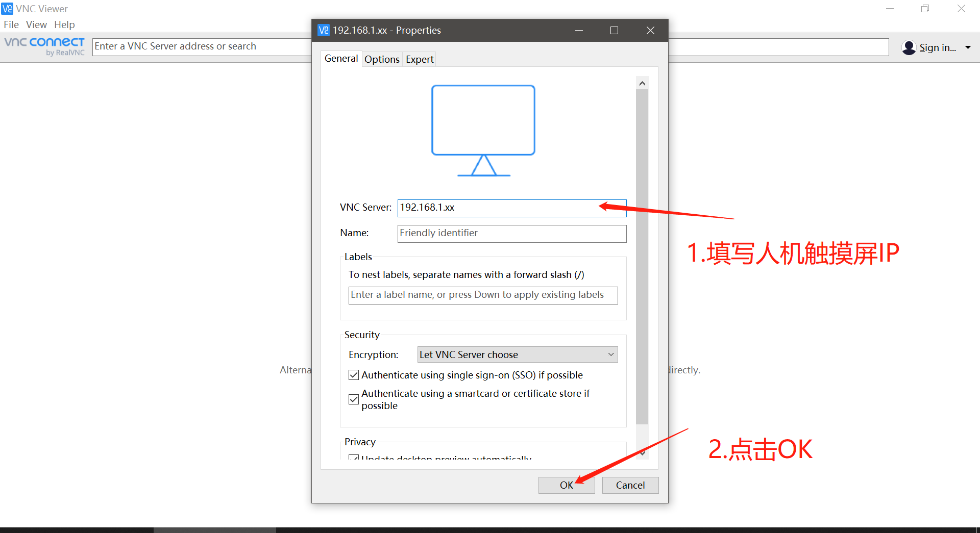This screenshot has width=980, height=533.
Task: Open the File menu
Action: (11, 24)
